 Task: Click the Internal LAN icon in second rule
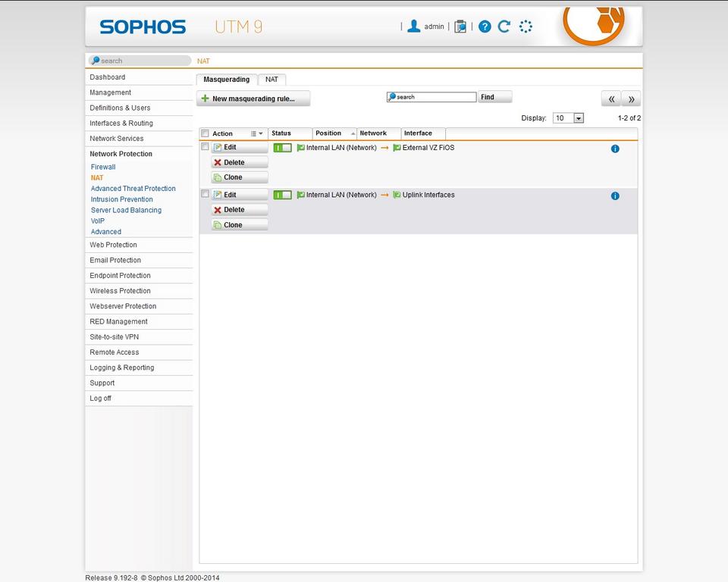301,195
